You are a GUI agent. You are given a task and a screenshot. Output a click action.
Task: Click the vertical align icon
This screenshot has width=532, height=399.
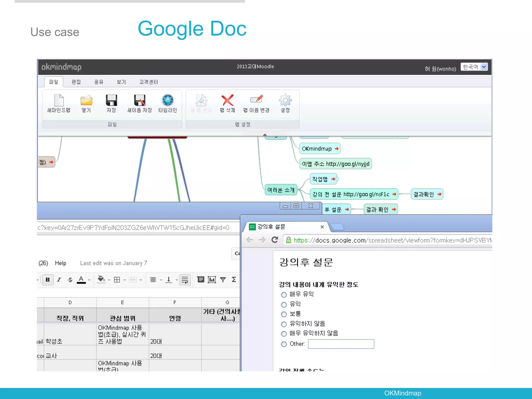click(x=169, y=280)
